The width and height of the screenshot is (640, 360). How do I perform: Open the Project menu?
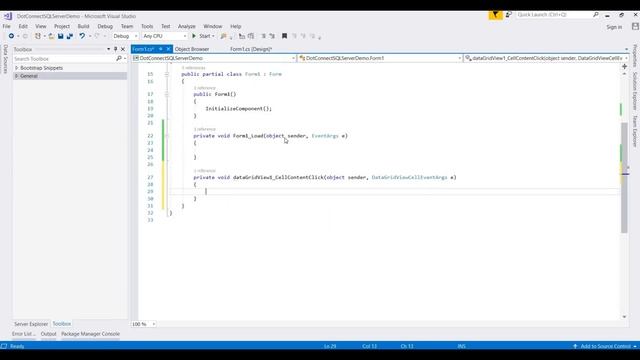coord(62,26)
